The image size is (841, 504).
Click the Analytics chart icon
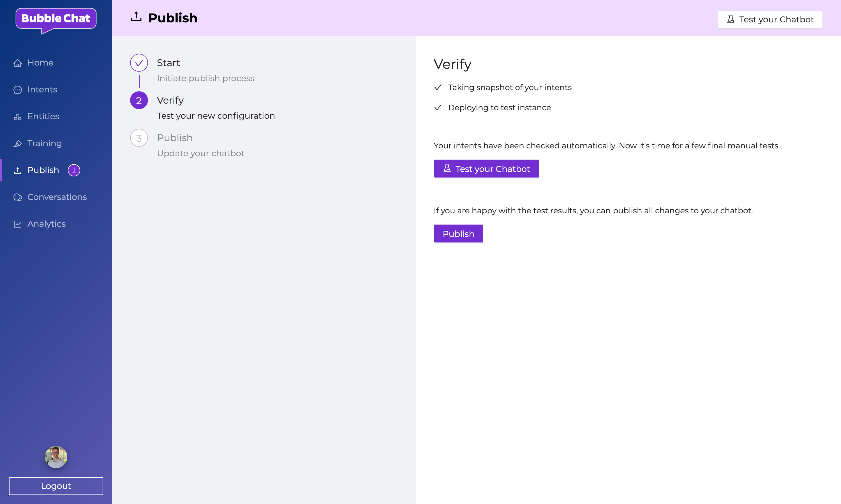click(18, 224)
